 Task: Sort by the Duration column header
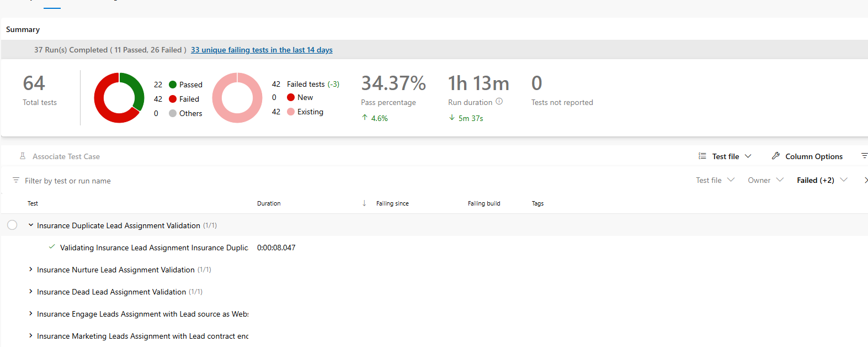269,203
